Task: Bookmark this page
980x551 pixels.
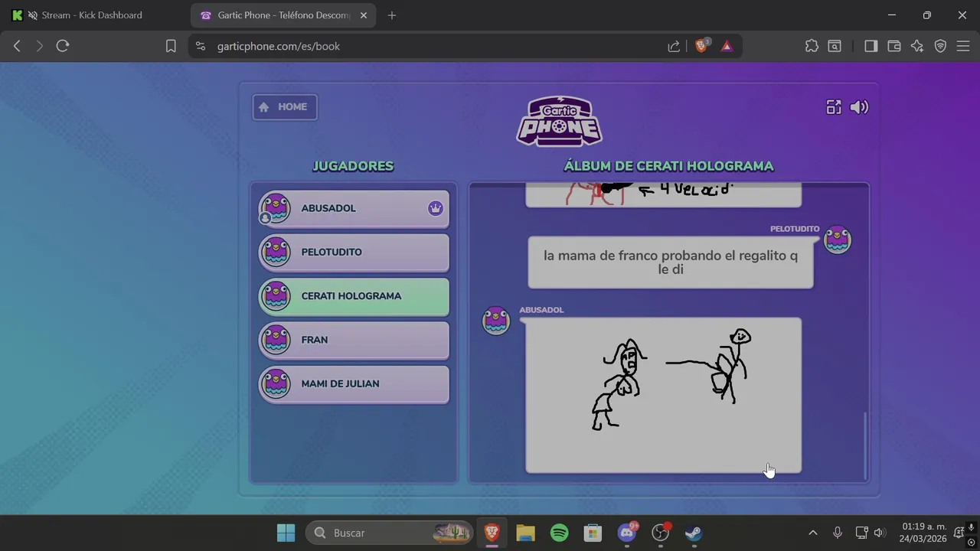Action: [171, 46]
